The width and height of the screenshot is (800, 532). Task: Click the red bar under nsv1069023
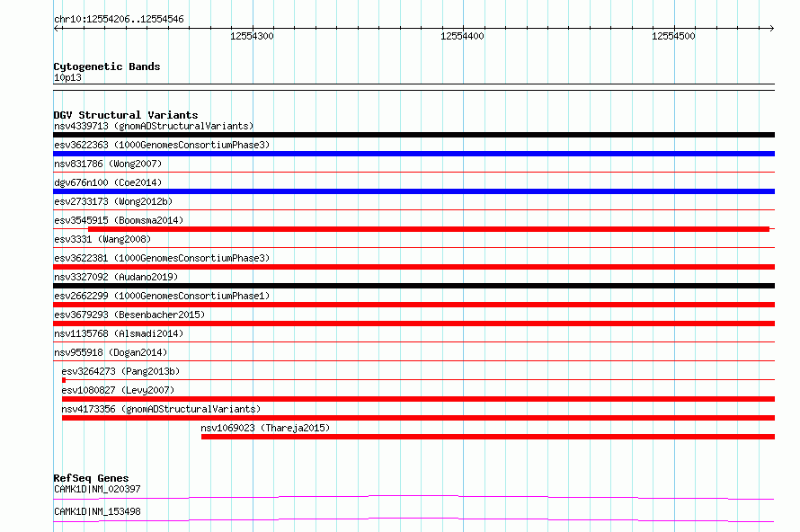pos(488,437)
